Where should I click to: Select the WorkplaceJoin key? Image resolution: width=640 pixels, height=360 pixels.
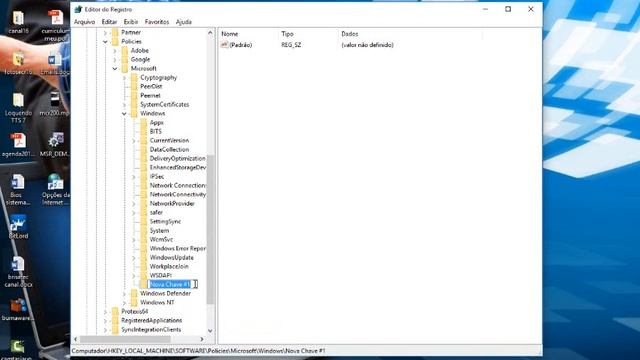click(x=169, y=267)
